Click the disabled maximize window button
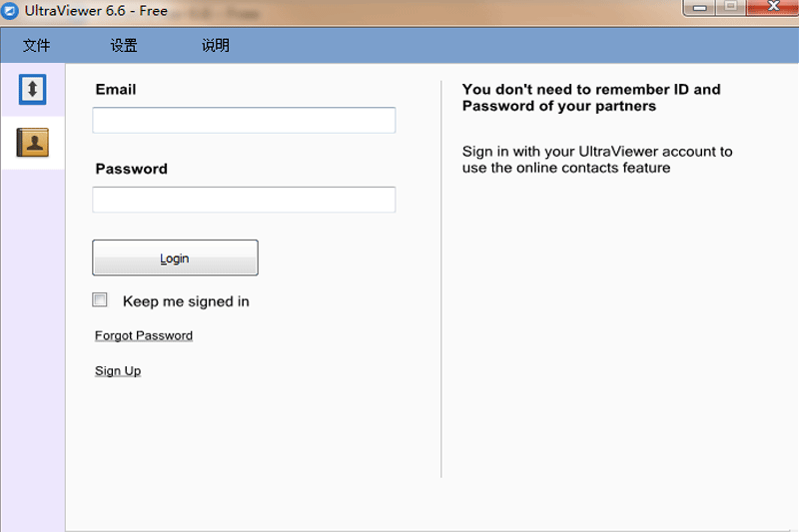 (x=731, y=8)
